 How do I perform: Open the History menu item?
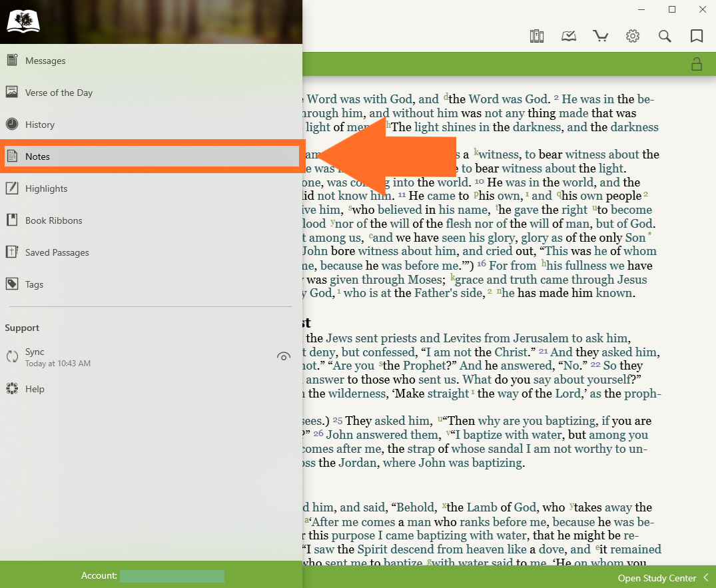[x=39, y=125]
